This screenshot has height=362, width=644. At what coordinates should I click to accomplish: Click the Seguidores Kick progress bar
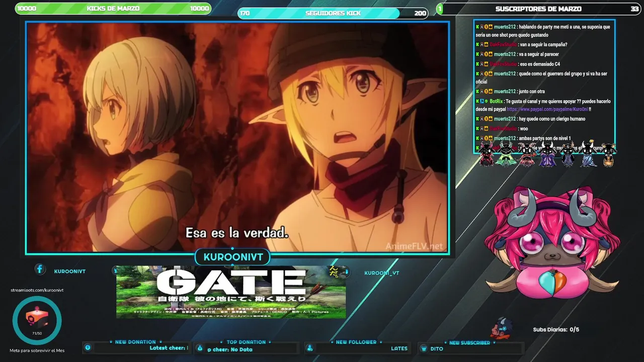coord(333,13)
